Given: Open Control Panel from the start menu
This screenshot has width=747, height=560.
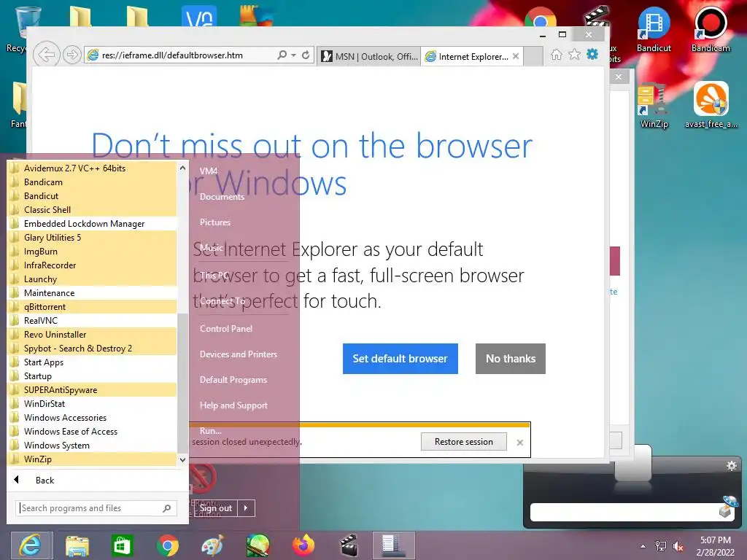Looking at the screenshot, I should (x=226, y=329).
